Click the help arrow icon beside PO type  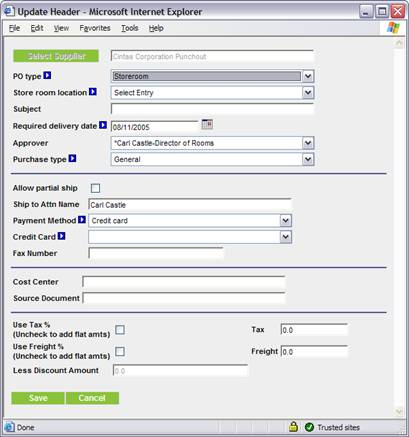click(47, 76)
